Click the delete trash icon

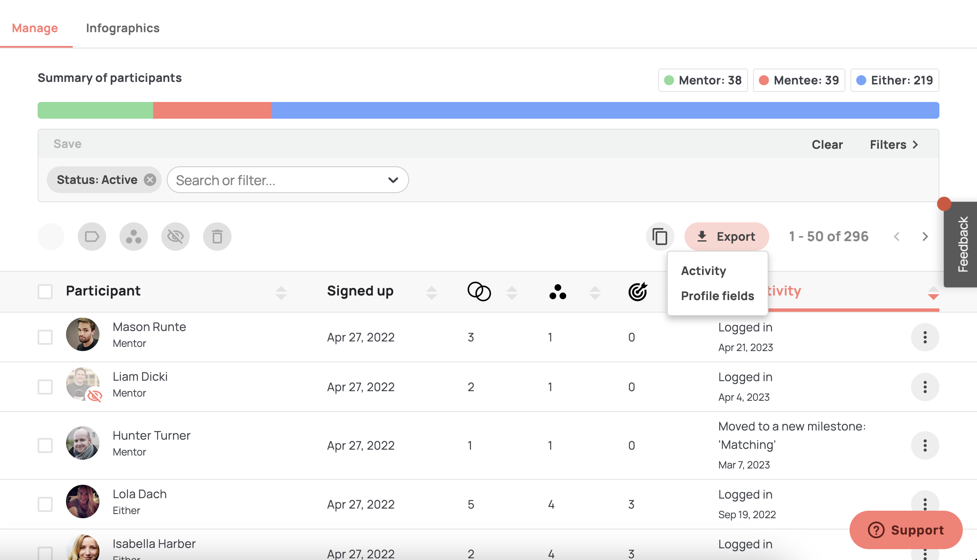(217, 237)
